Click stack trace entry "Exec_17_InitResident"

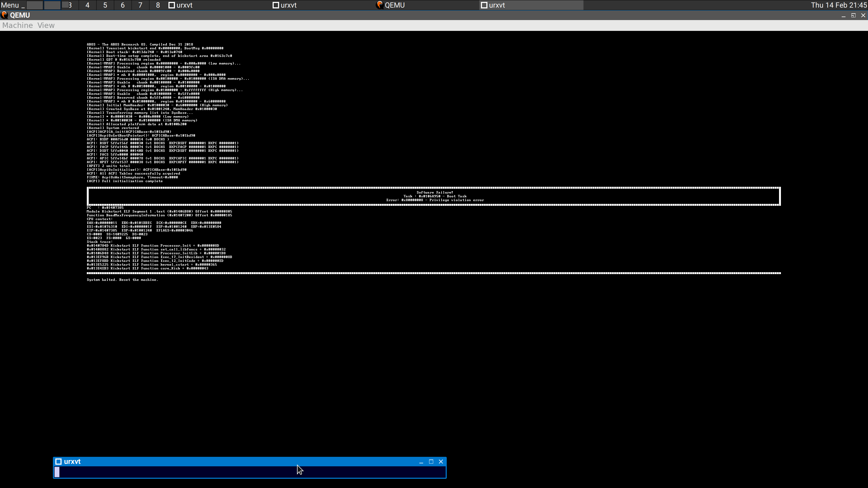coord(159,257)
